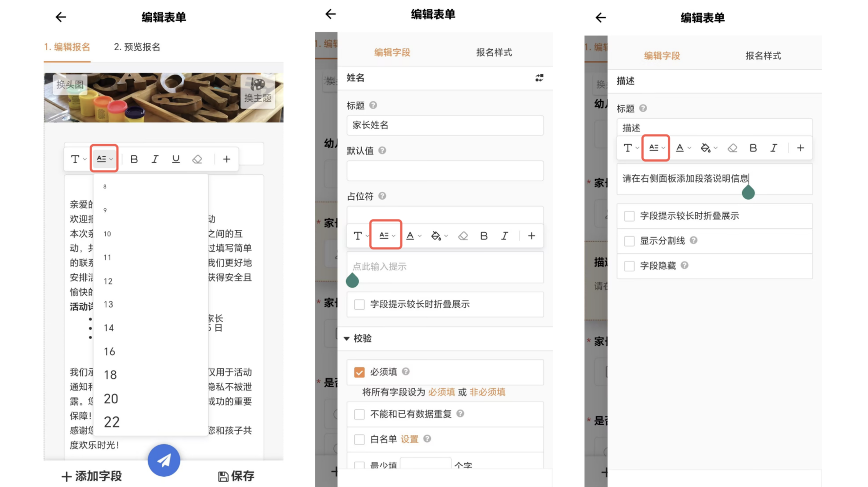Select font size 18 from the list

point(110,375)
